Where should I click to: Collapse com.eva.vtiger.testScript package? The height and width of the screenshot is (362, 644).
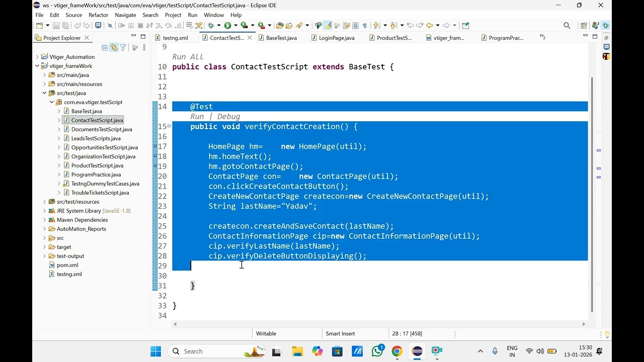coord(51,102)
